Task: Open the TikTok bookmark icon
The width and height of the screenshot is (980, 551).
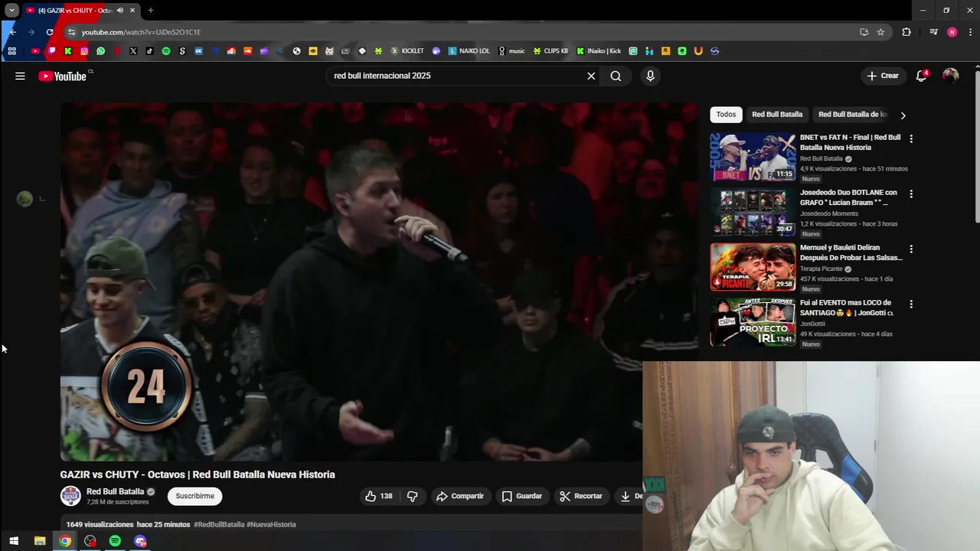Action: tap(149, 51)
